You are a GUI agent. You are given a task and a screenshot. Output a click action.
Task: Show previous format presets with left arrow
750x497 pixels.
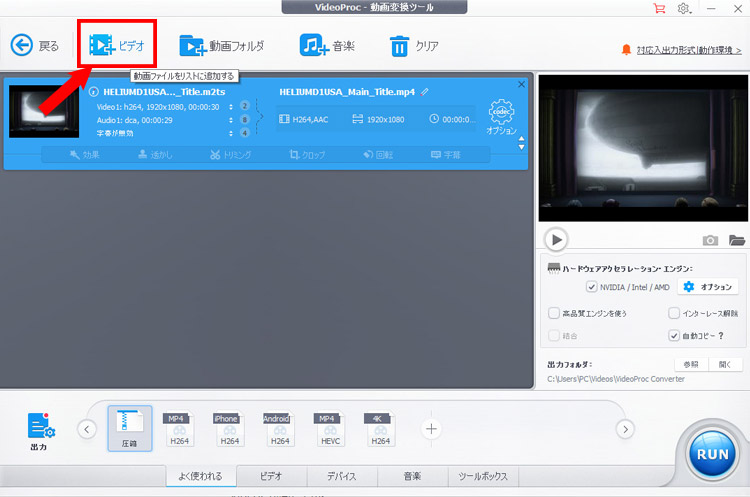(87, 429)
